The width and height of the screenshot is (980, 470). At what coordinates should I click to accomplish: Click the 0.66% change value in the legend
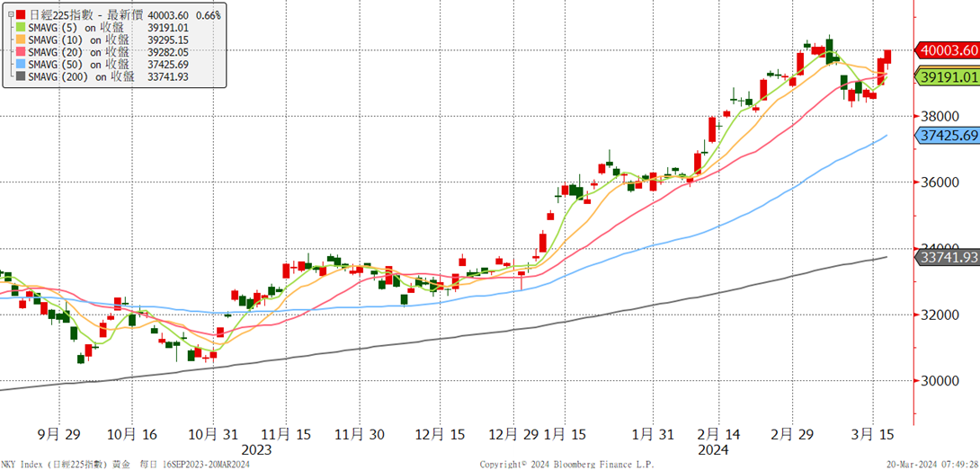point(207,13)
